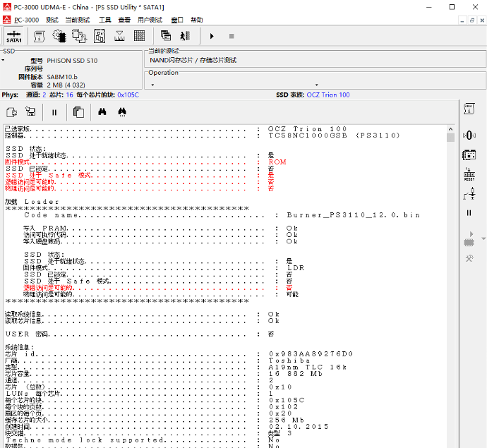
Task: Click the 0x105C blocks-per-chip value in Phys bar
Action: click(128, 95)
